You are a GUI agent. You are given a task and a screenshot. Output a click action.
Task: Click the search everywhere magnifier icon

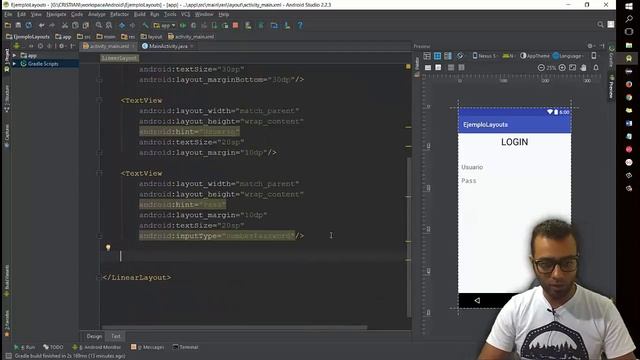click(x=600, y=24)
